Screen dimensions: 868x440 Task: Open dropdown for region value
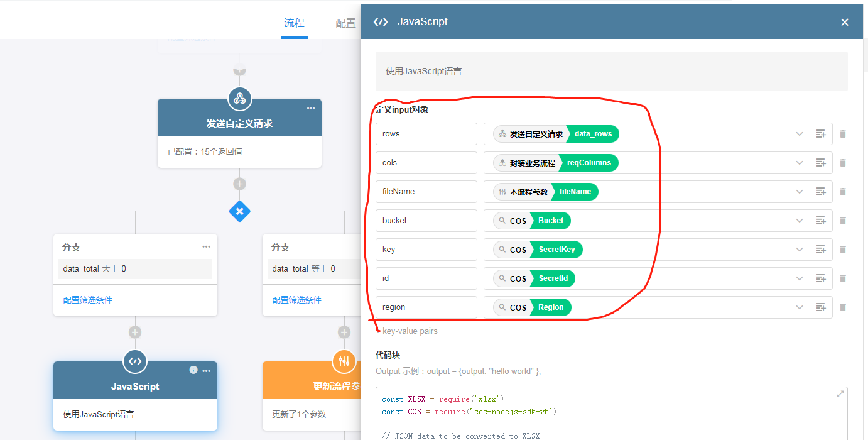click(800, 307)
